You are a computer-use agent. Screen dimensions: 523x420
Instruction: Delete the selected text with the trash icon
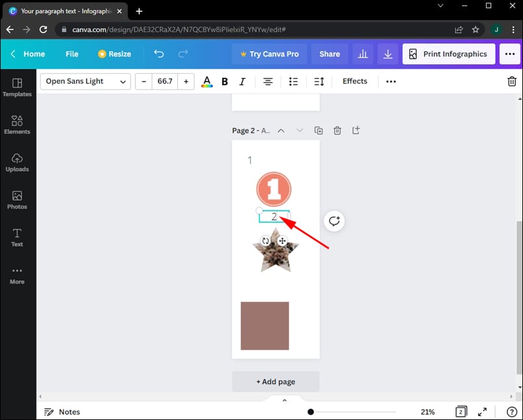point(513,80)
